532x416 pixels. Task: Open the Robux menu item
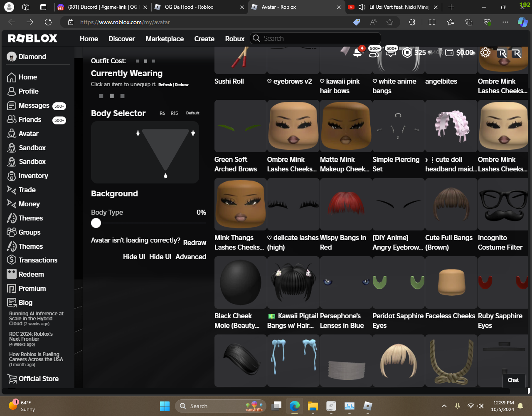[x=235, y=39]
